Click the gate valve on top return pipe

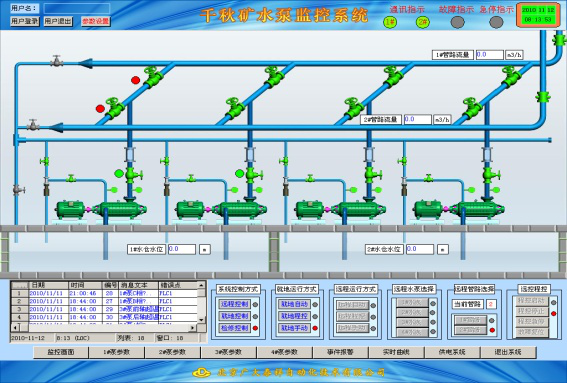56,61
